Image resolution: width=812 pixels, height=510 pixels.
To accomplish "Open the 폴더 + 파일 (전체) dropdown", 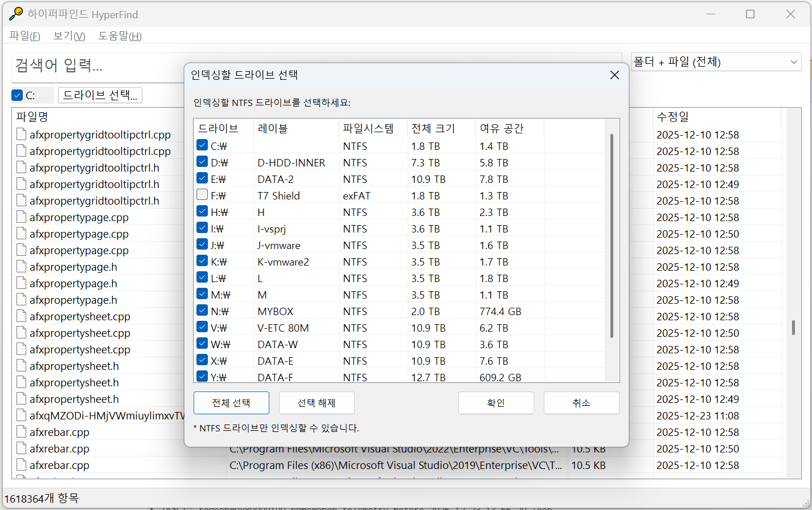I will coord(715,61).
